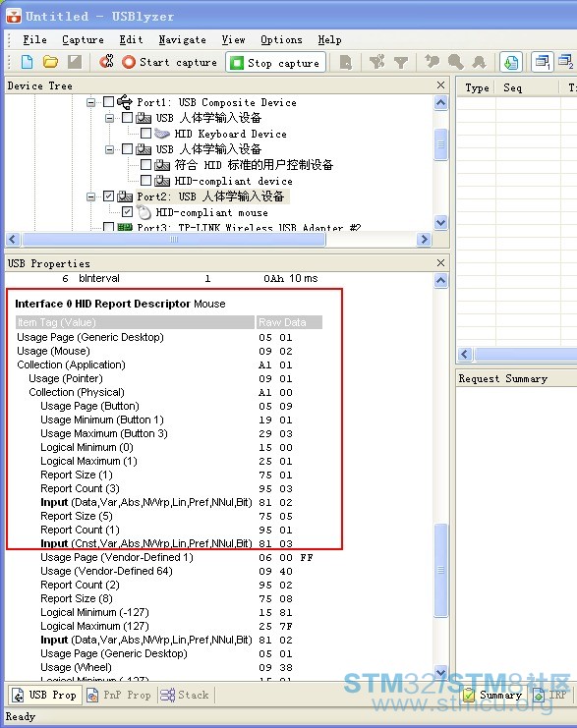Click Device Tree scrollbar down arrow
Viewport: 577px width, 728px height.
click(441, 223)
